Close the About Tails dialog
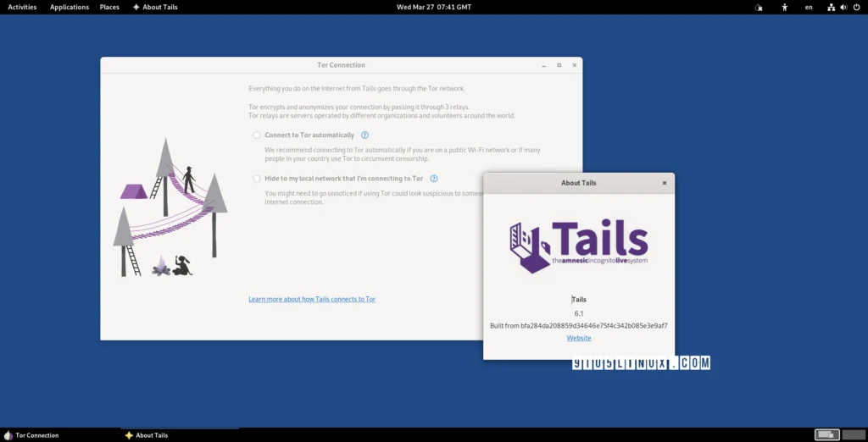Image resolution: width=868 pixels, height=442 pixels. (665, 183)
